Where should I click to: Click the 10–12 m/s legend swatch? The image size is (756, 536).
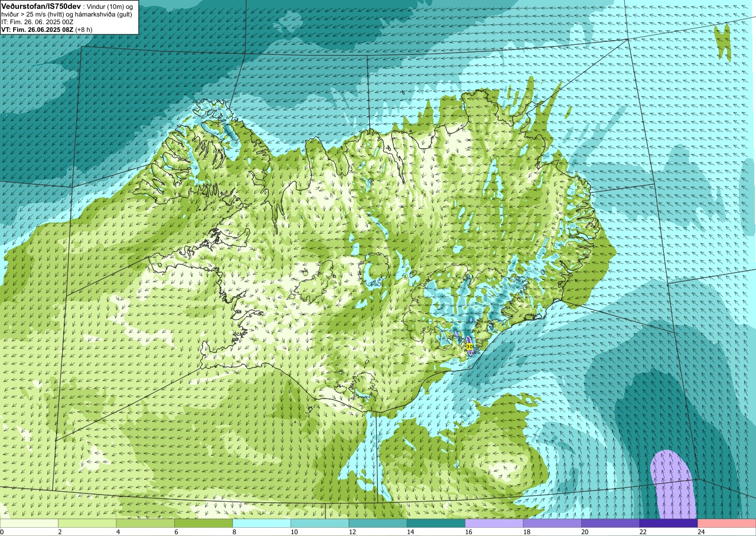tap(320, 523)
